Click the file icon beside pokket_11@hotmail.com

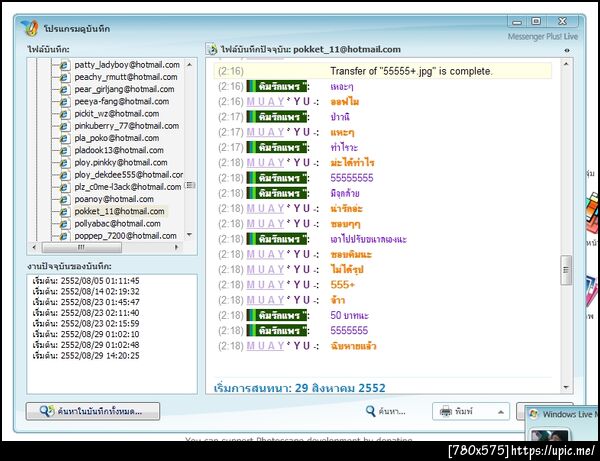(x=64, y=212)
